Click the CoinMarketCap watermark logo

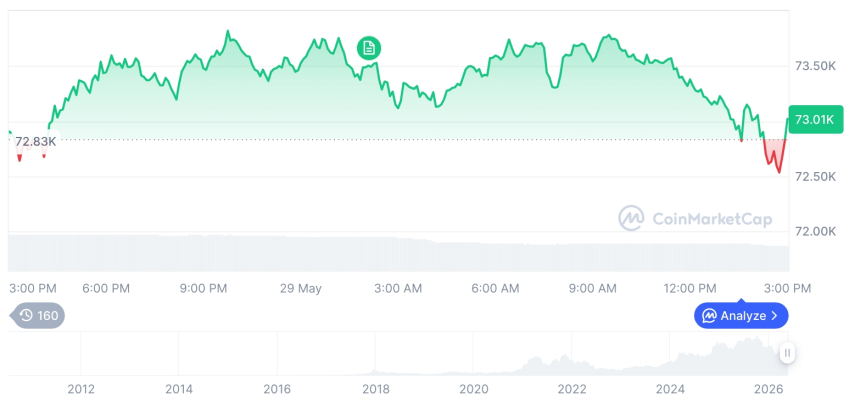pyautogui.click(x=631, y=218)
